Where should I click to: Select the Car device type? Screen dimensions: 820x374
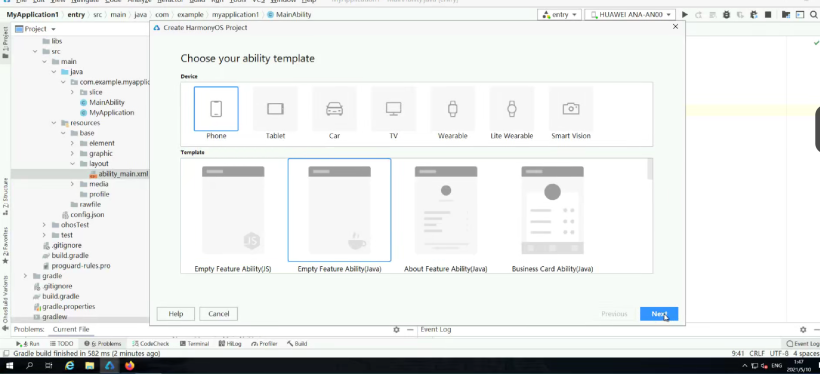(334, 109)
